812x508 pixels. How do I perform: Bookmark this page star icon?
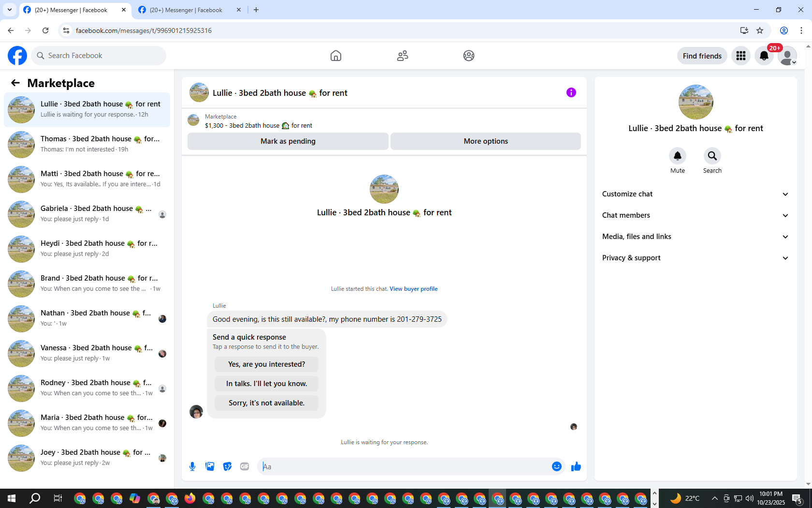point(760,30)
